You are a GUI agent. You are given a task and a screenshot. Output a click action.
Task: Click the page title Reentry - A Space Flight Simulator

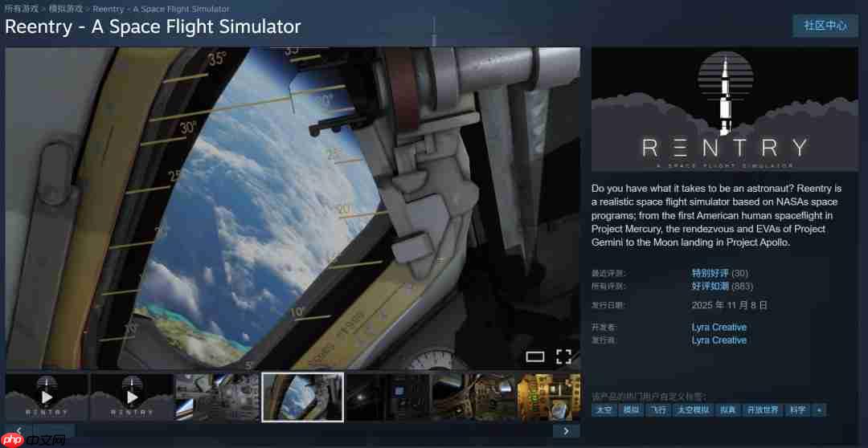click(153, 26)
